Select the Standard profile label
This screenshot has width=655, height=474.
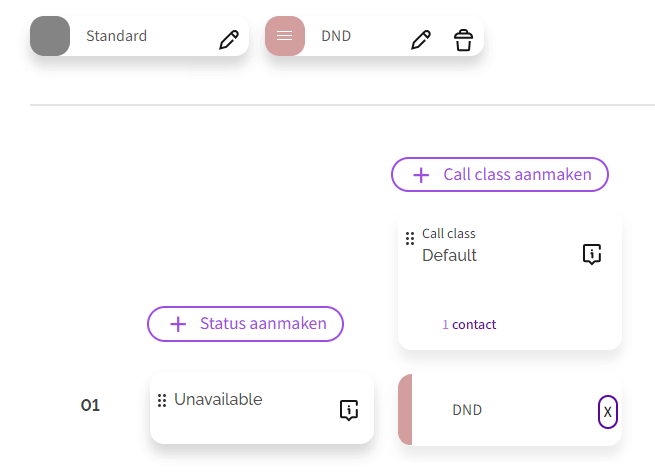(116, 37)
